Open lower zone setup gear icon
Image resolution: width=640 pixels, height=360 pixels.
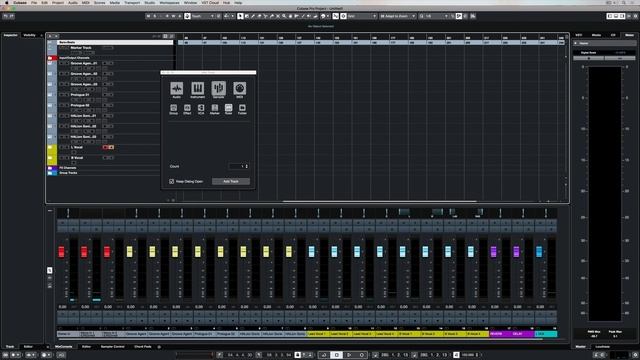coord(159,347)
